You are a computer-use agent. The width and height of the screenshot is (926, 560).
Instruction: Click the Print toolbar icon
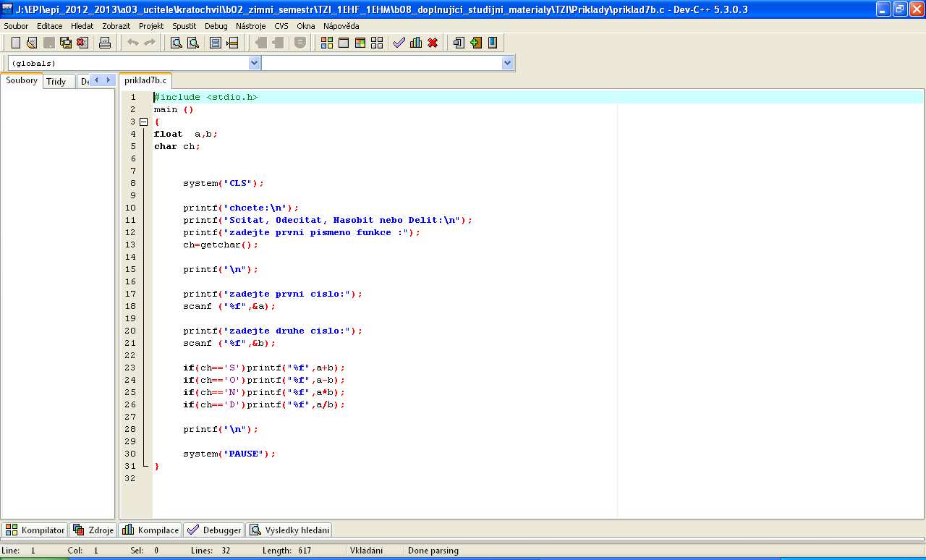pyautogui.click(x=105, y=43)
